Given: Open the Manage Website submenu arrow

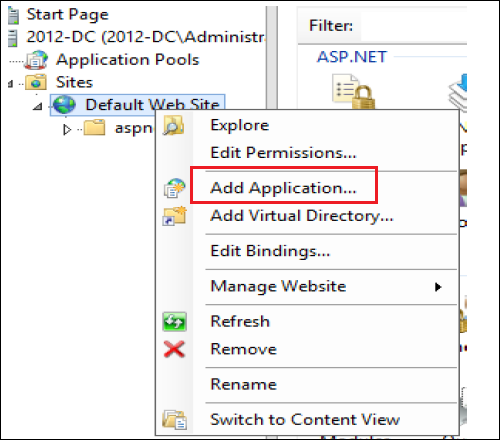Looking at the screenshot, I should click(x=438, y=287).
